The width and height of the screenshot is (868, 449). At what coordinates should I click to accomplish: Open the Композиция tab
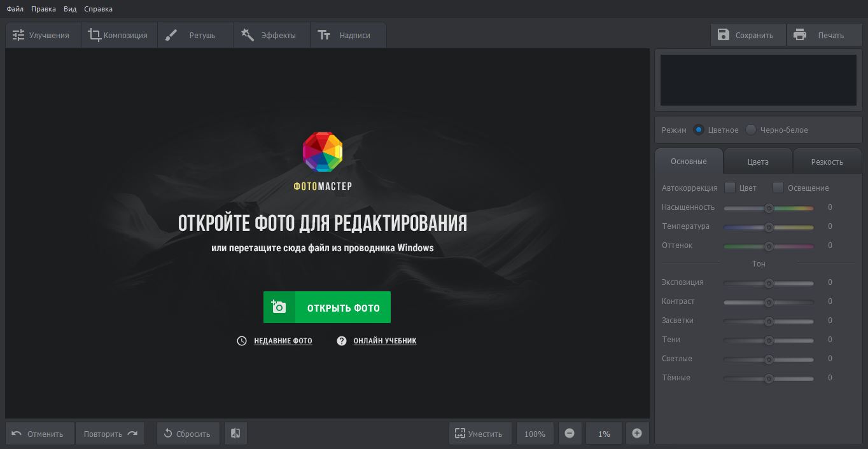pos(119,36)
